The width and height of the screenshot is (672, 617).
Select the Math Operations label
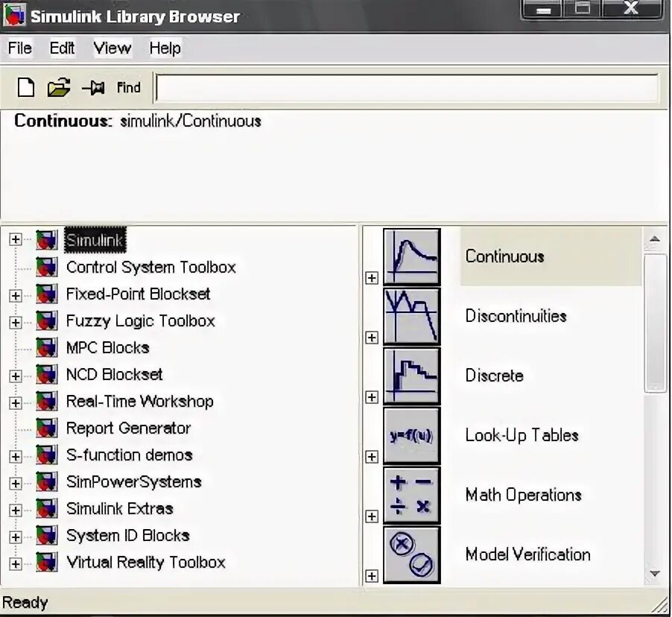pyautogui.click(x=523, y=495)
